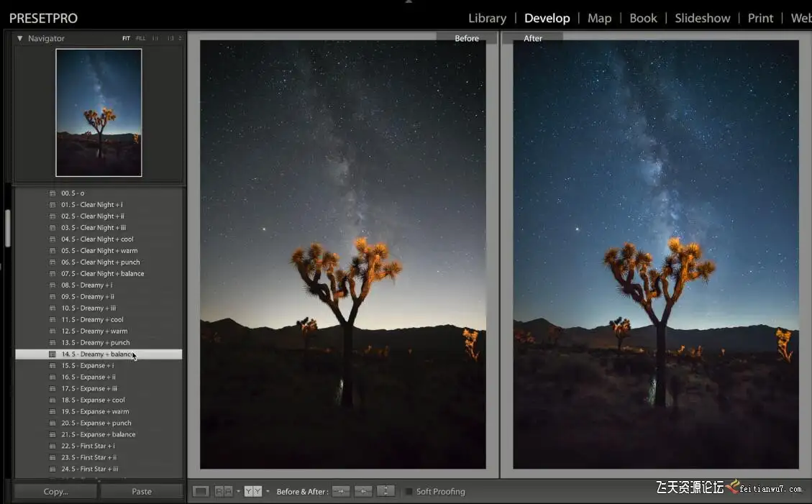The height and width of the screenshot is (504, 812).
Task: Copy After settings to Before arrow
Action: [x=363, y=492]
